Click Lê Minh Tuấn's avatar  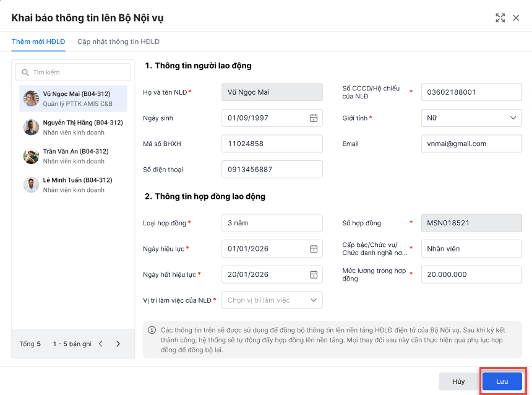click(32, 184)
